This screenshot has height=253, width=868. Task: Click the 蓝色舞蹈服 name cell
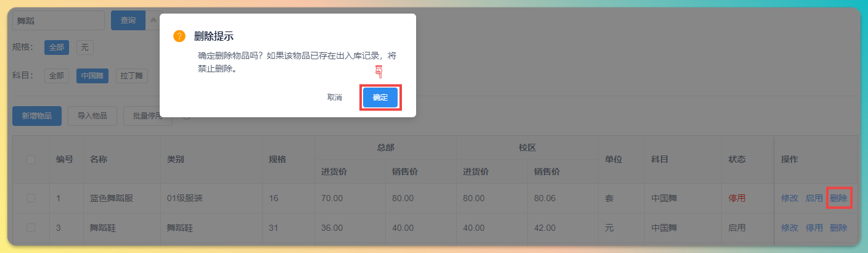tap(112, 198)
